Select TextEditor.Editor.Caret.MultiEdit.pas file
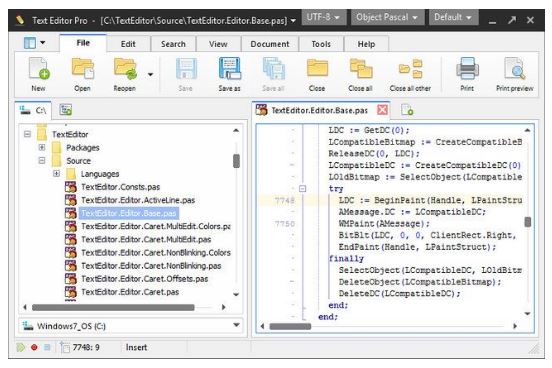 tap(146, 239)
